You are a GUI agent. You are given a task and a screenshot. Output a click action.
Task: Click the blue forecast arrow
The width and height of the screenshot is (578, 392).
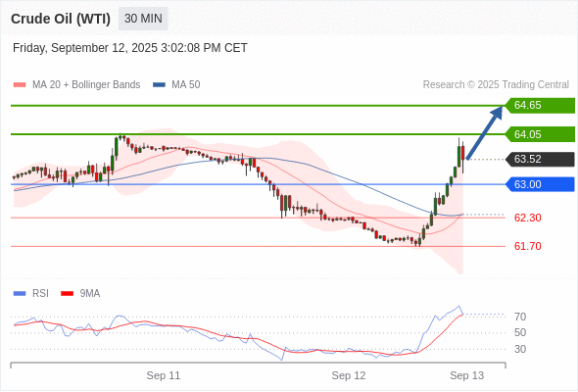tap(484, 132)
